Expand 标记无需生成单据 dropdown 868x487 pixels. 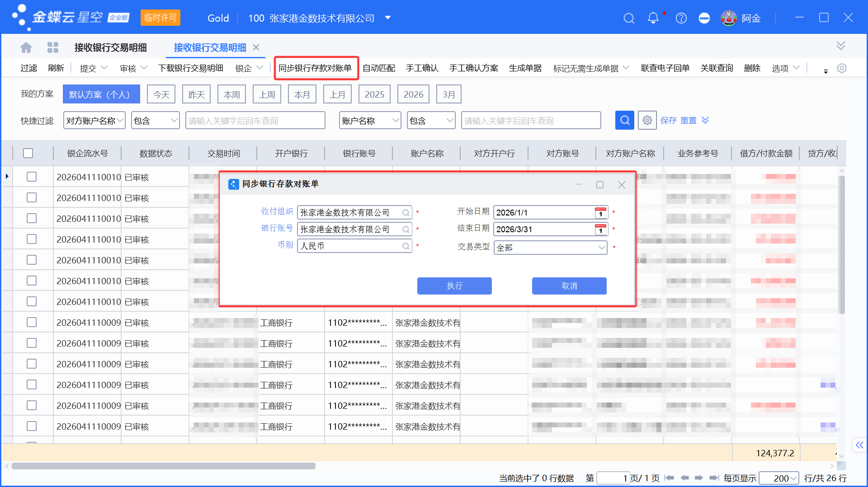click(x=626, y=68)
